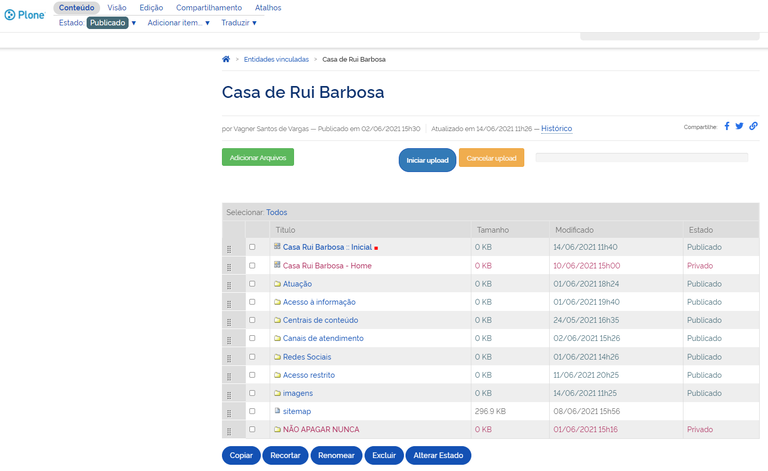Click folder icon beside Redes Sociais
This screenshot has width=768, height=471.
point(277,357)
